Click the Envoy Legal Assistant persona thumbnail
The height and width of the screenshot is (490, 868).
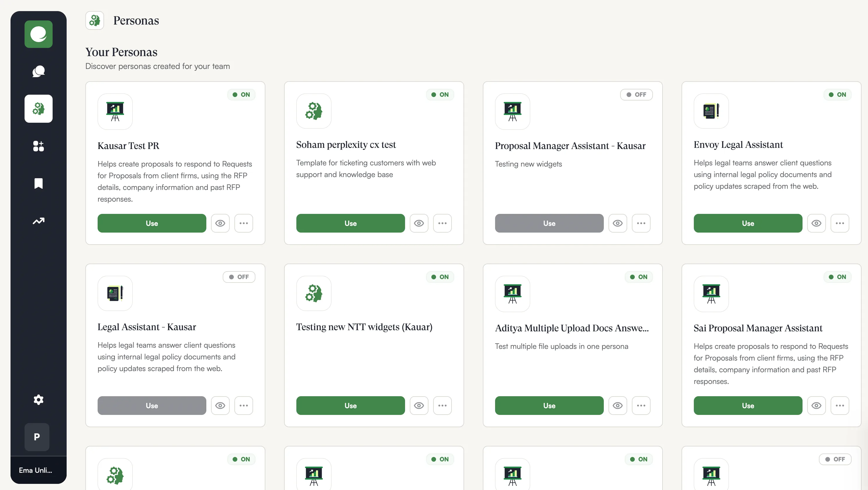[x=711, y=111]
